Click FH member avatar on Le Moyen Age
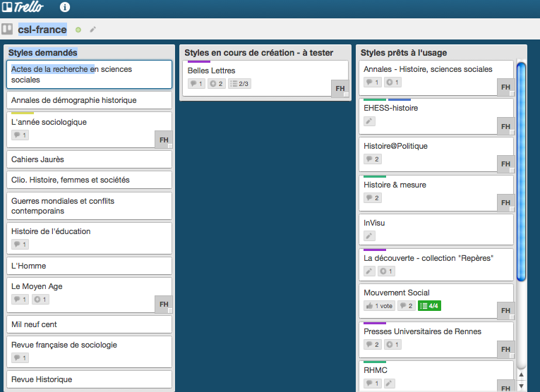The width and height of the screenshot is (540, 392). point(164,304)
